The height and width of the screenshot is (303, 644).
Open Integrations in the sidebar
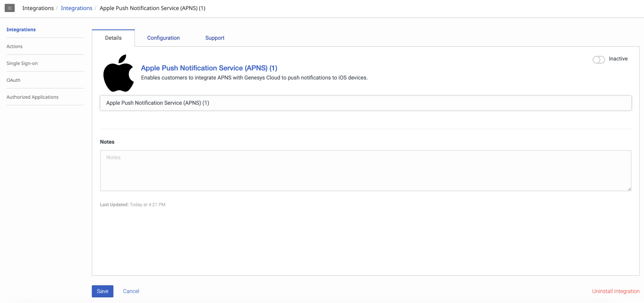point(21,29)
